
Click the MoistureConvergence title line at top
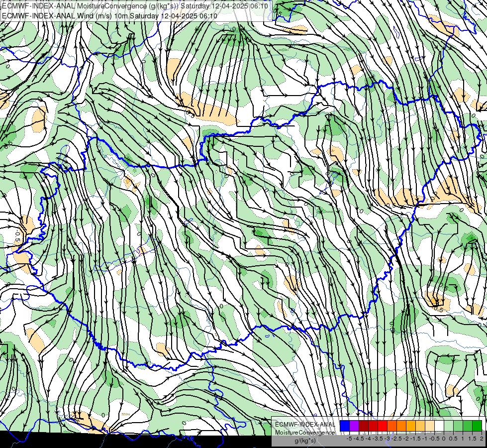pos(135,6)
